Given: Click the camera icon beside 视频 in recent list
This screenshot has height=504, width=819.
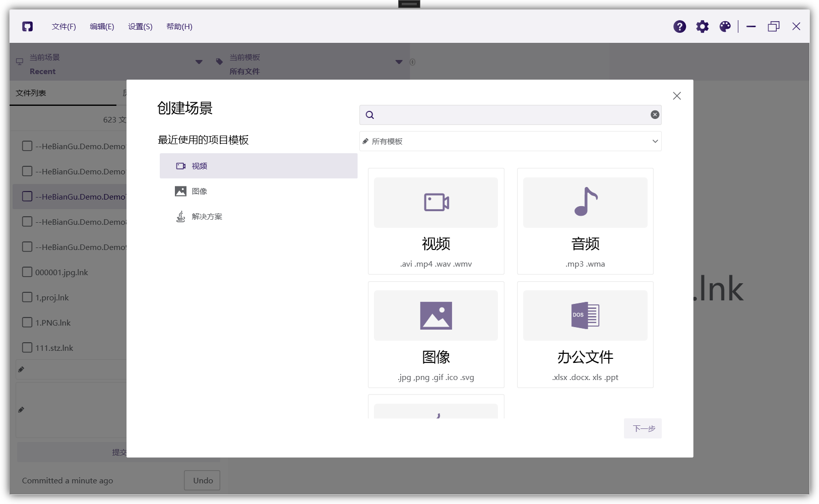Looking at the screenshot, I should click(x=180, y=166).
